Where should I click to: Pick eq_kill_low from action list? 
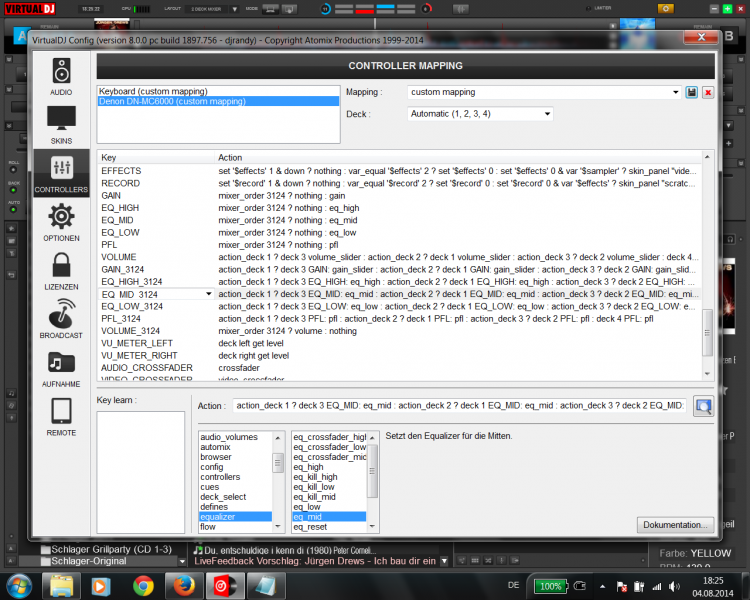(329, 487)
